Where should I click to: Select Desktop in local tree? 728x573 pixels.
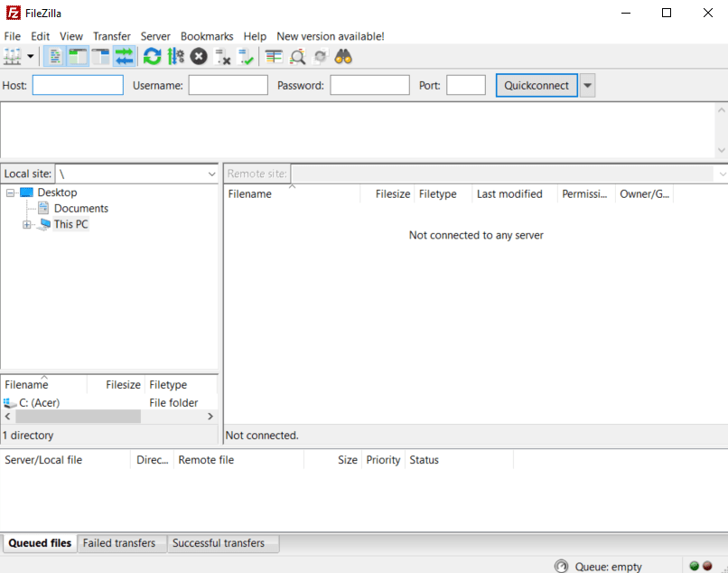[57, 193]
